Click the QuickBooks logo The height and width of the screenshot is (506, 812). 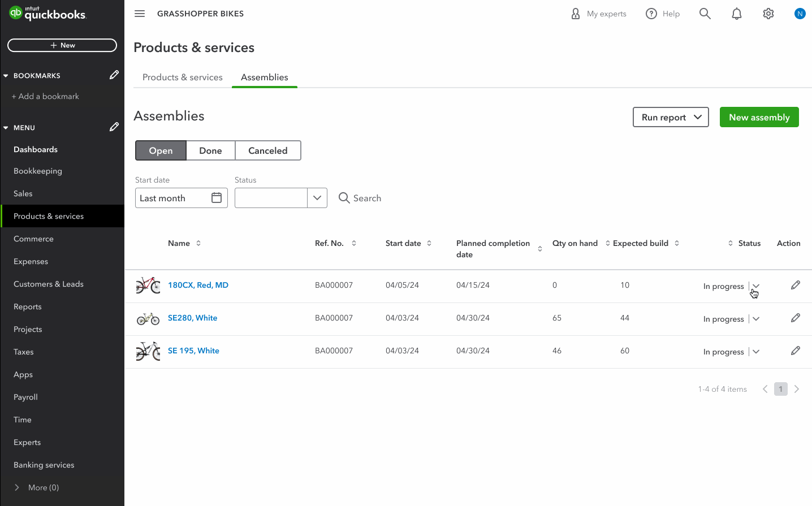point(47,13)
